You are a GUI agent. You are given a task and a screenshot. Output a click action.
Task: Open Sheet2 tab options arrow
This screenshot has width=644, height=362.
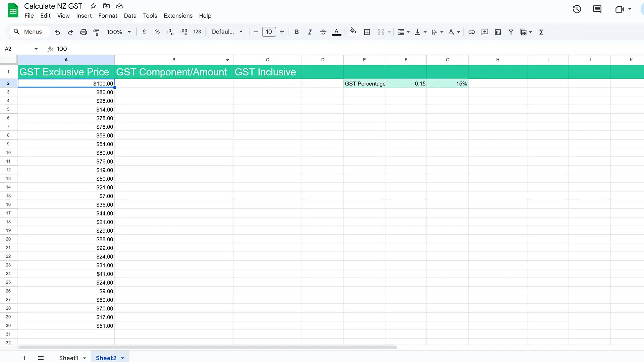point(123,358)
